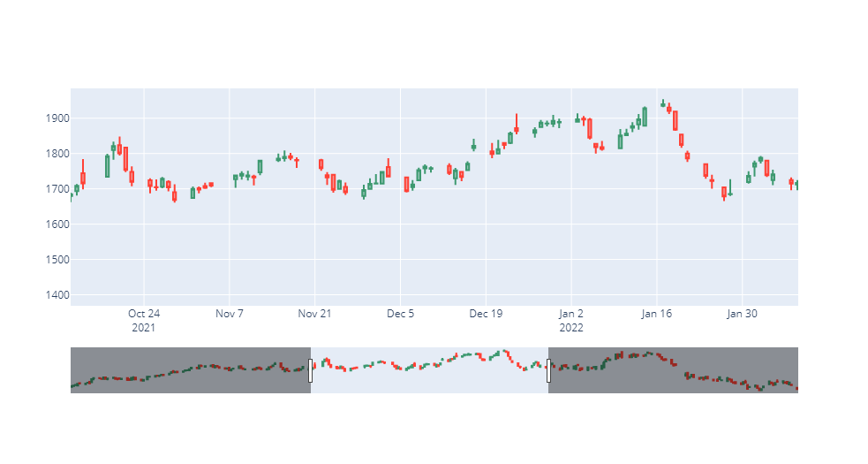
Task: Select the 'Nov 21' x-axis date label
Action: point(314,314)
